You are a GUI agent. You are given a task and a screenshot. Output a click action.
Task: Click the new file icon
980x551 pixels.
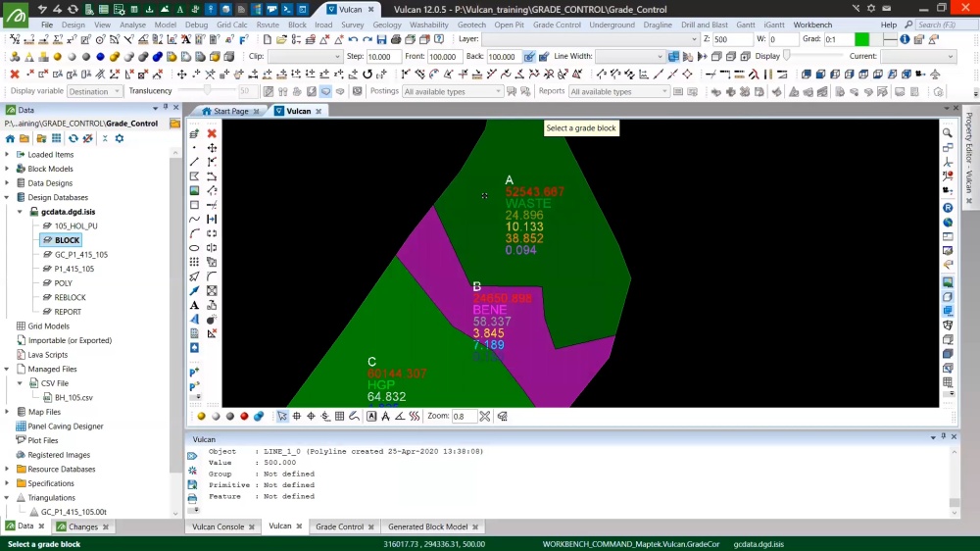click(267, 39)
